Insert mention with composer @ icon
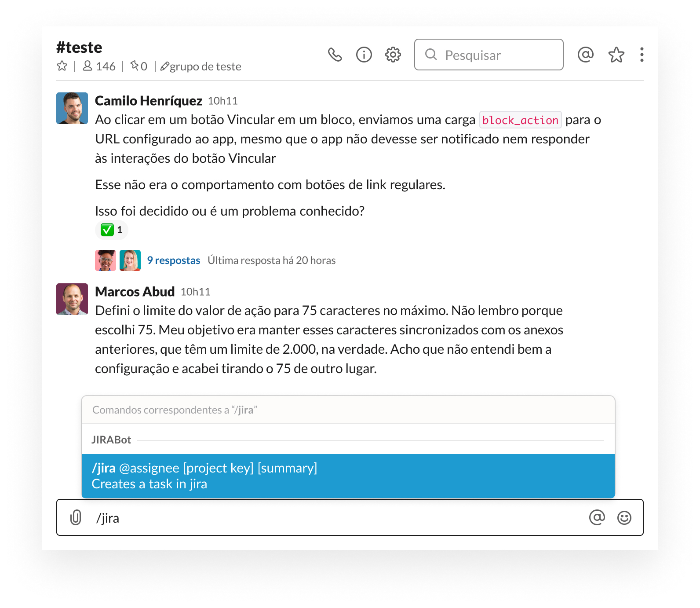700x608 pixels. click(597, 517)
